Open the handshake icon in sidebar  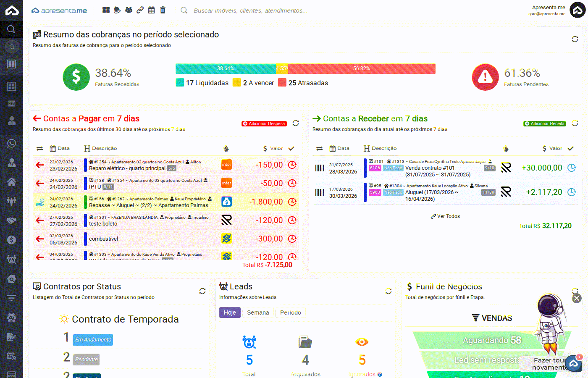(x=11, y=220)
